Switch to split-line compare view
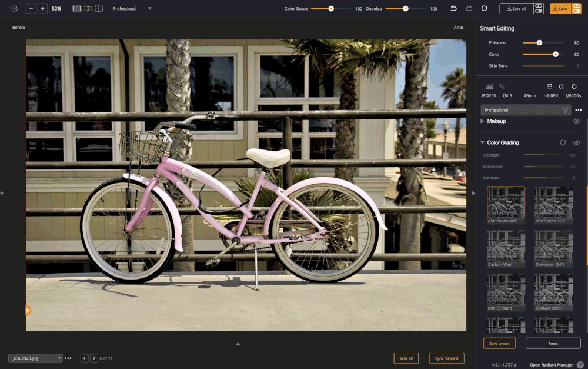The height and width of the screenshot is (369, 588). pyautogui.click(x=99, y=9)
